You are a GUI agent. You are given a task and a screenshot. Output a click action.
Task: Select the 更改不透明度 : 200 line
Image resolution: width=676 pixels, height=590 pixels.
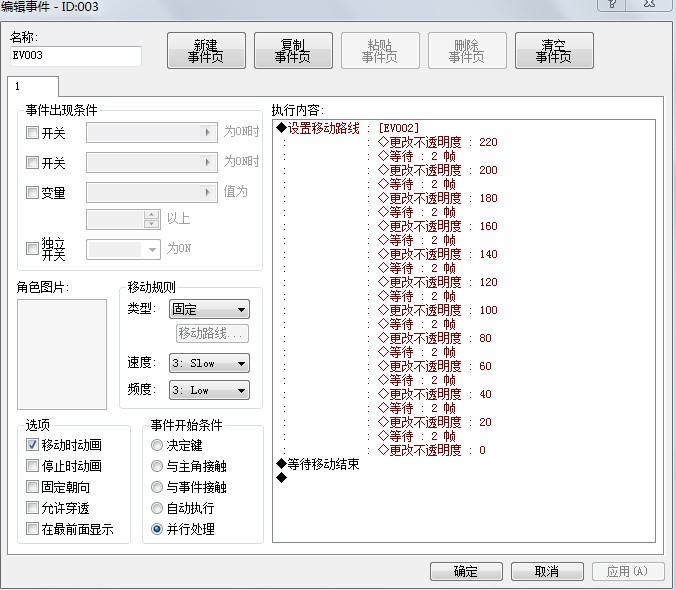point(437,170)
